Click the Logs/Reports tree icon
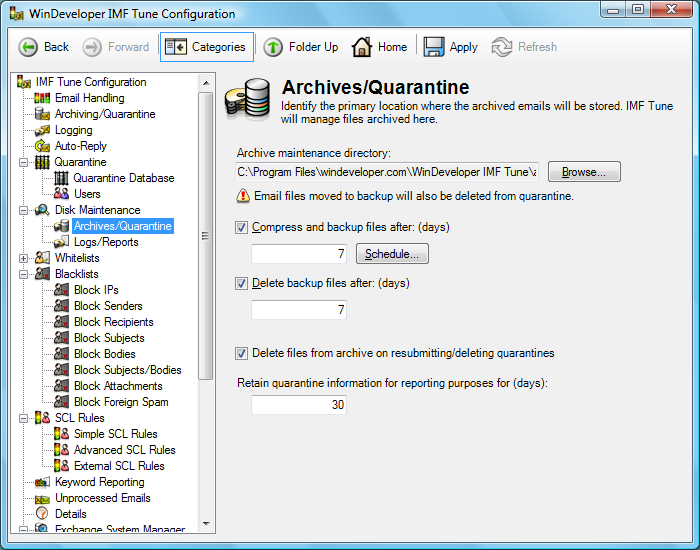 click(x=61, y=242)
